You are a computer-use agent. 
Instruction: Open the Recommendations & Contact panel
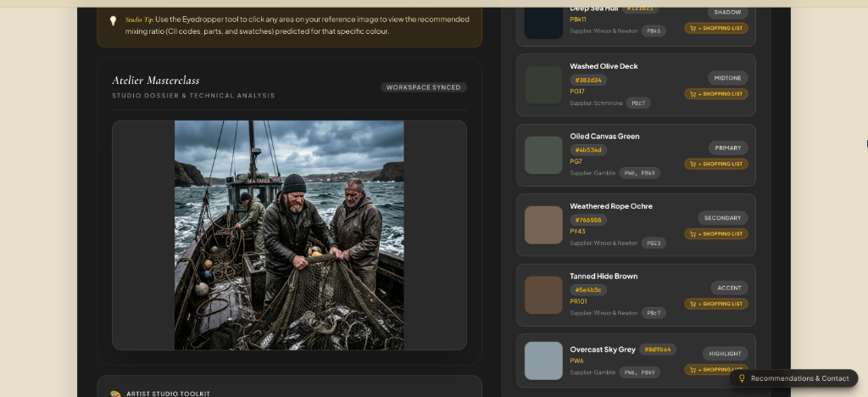tap(793, 378)
